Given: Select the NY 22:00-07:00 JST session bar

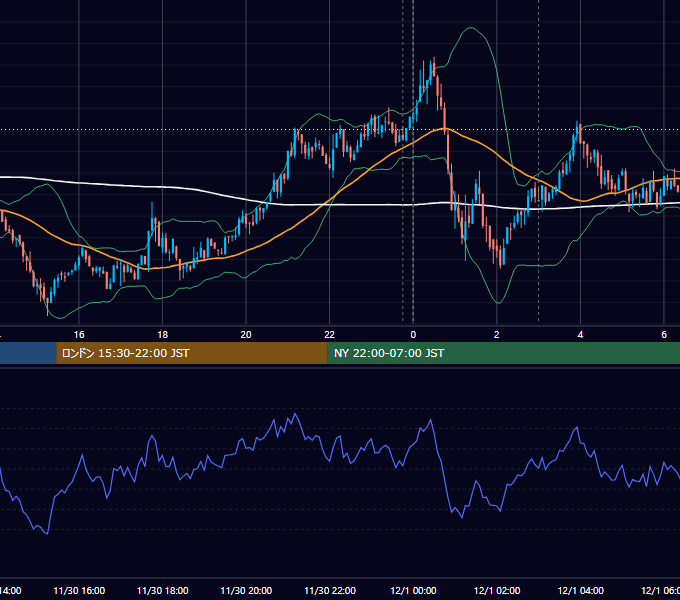Looking at the screenshot, I should point(503,353).
